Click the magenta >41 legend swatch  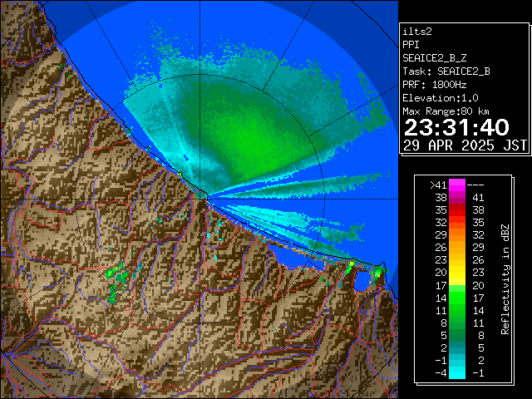(457, 185)
